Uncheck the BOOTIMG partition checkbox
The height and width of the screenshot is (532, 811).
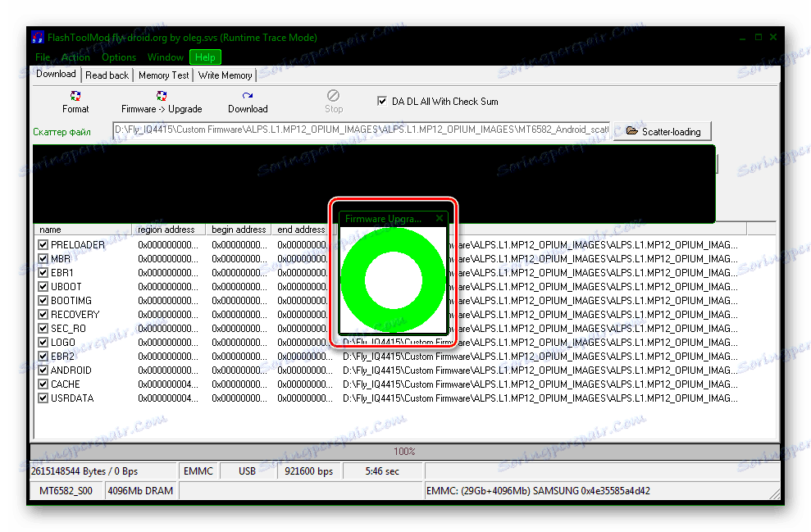point(43,300)
